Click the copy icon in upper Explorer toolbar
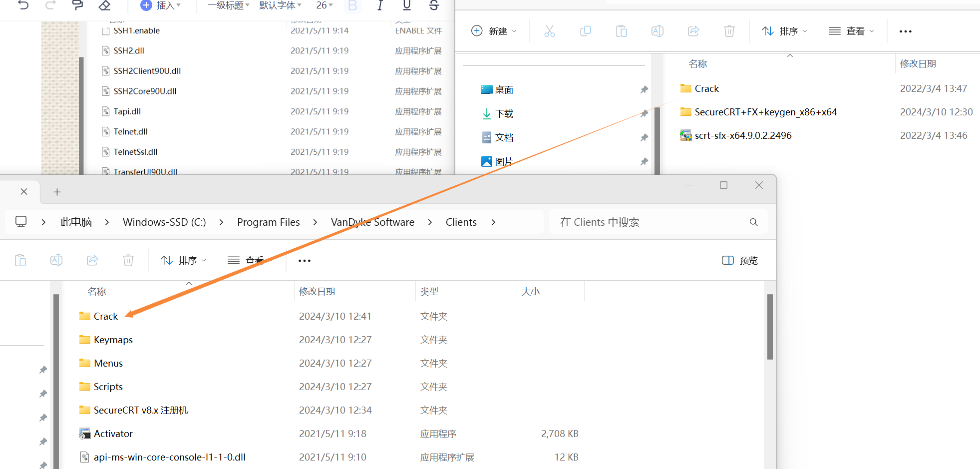Image resolution: width=980 pixels, height=469 pixels. point(586,31)
